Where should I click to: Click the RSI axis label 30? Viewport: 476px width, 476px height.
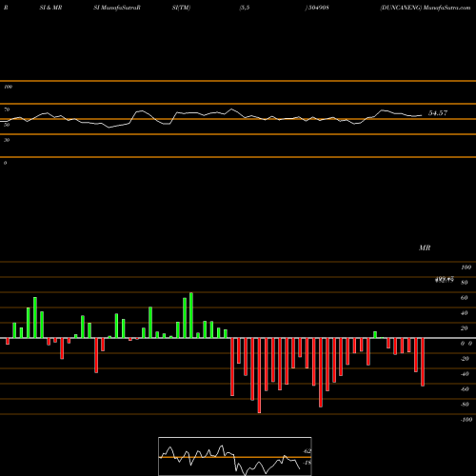point(7,140)
